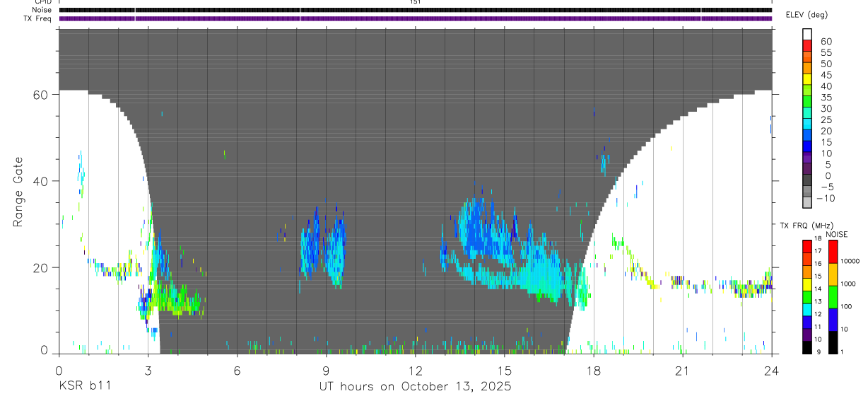Click the '10000' NOISE scale label

(x=850, y=261)
